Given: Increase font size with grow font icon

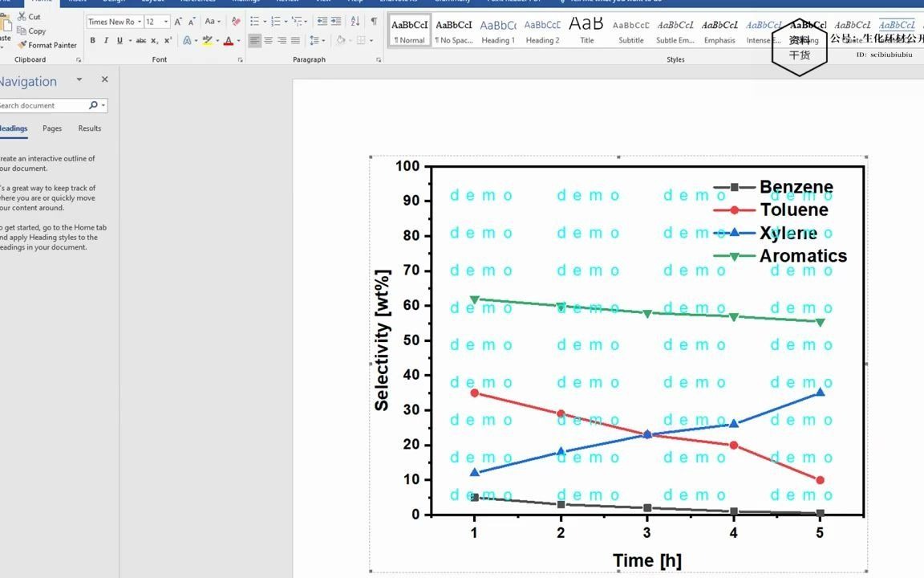Looking at the screenshot, I should (x=178, y=21).
